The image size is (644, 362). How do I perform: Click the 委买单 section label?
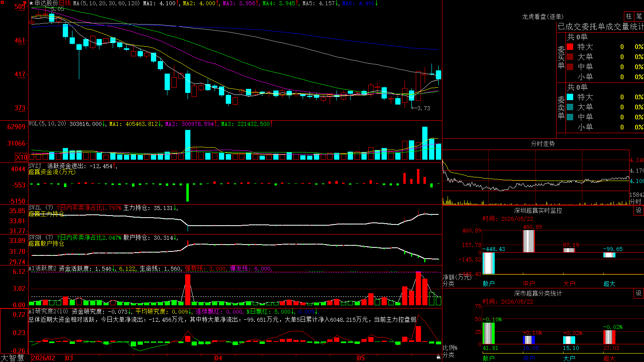coord(561,57)
